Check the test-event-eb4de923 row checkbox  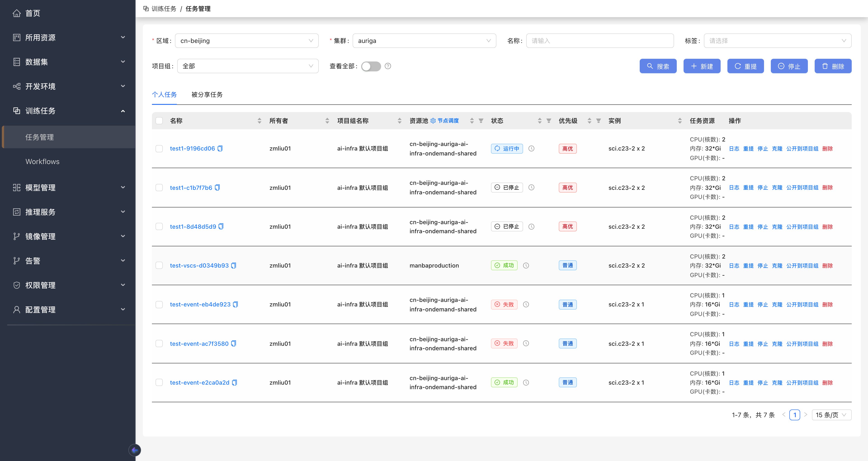159,305
